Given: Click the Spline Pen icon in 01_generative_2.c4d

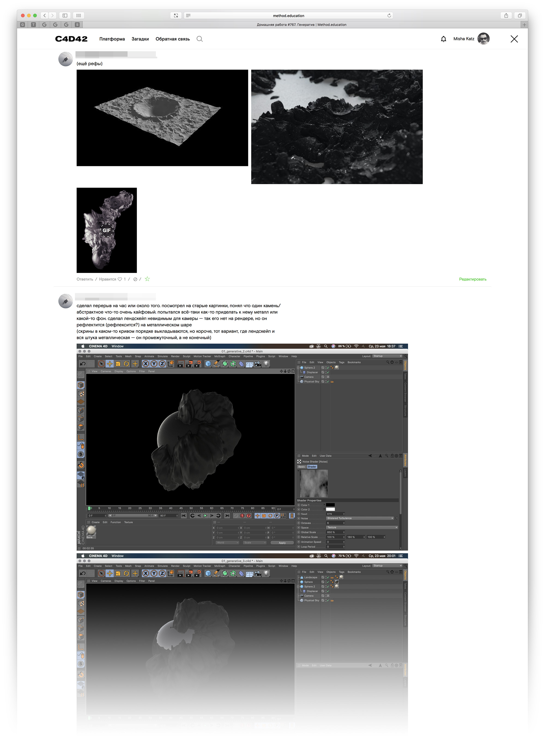Looking at the screenshot, I should point(217,364).
